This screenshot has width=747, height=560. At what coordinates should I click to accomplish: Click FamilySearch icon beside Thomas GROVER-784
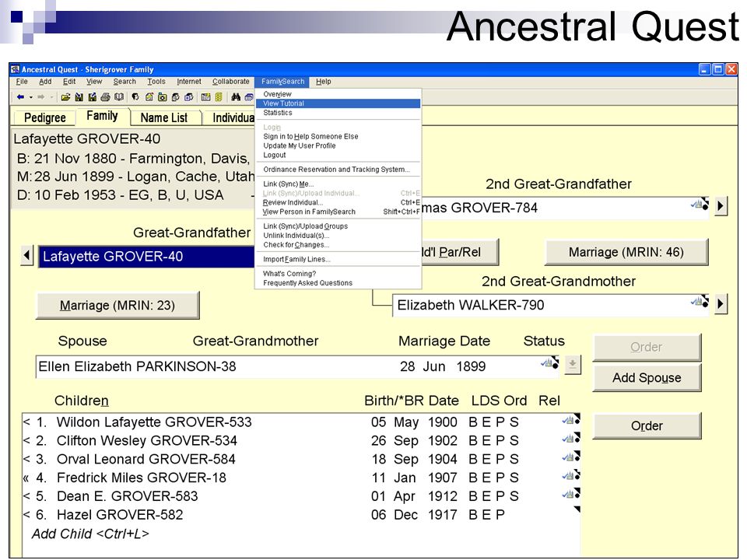coord(700,204)
